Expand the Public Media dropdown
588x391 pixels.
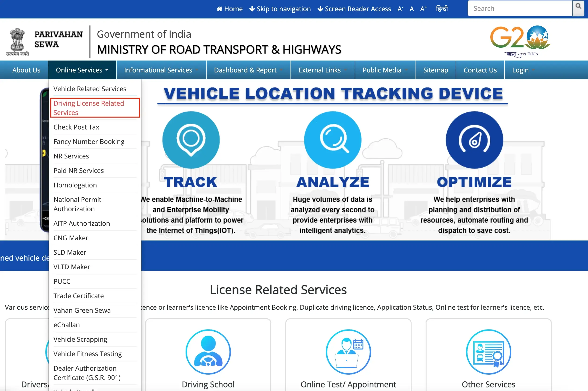pos(385,70)
